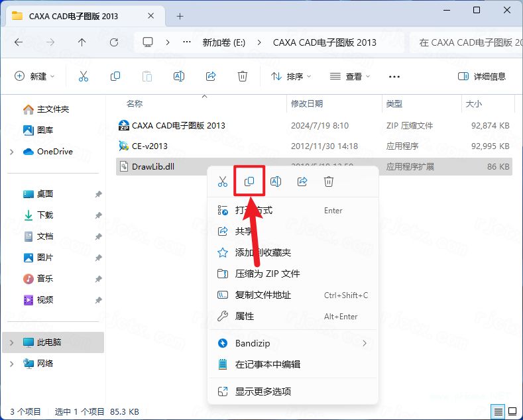Click the Cut icon in the toolbar
This screenshot has height=420, width=523.
pyautogui.click(x=84, y=76)
